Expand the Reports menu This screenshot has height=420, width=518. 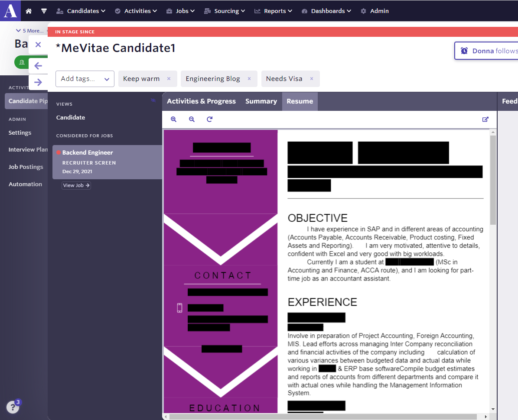(x=273, y=11)
